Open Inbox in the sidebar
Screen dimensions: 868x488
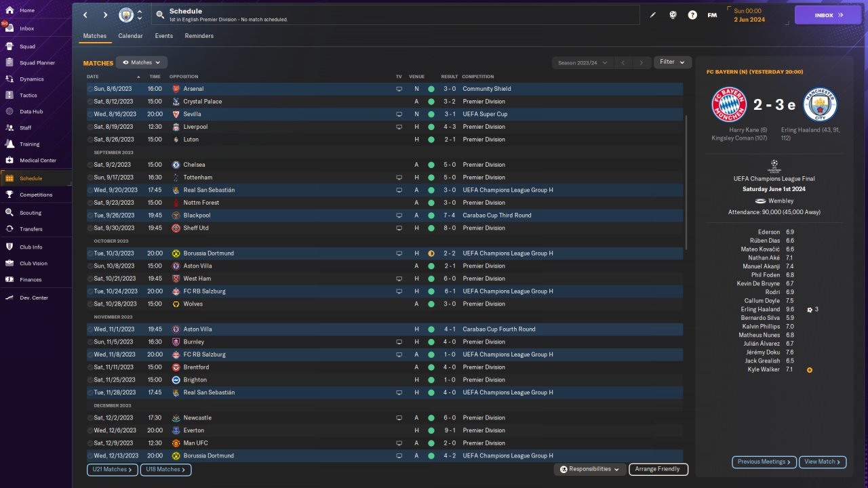point(35,28)
